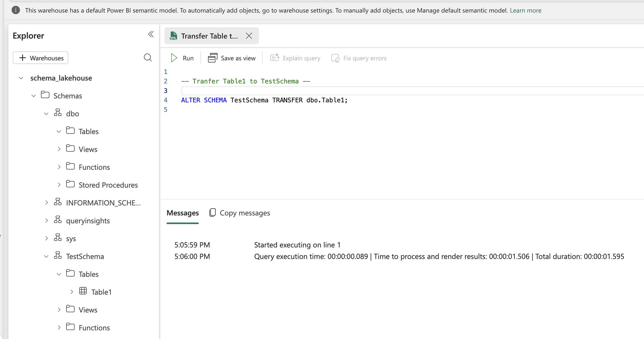The width and height of the screenshot is (644, 339).
Task: Collapse the schema_lakehouse tree node
Action: 21,78
